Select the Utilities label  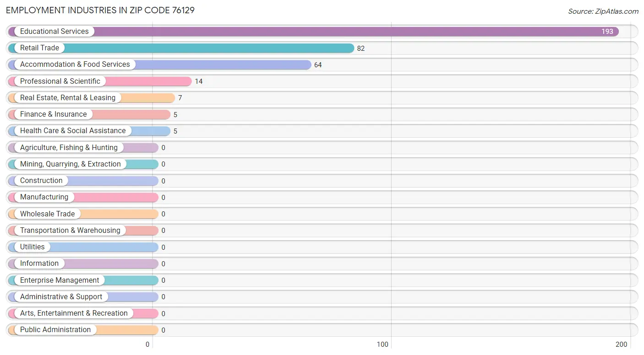[x=33, y=247]
